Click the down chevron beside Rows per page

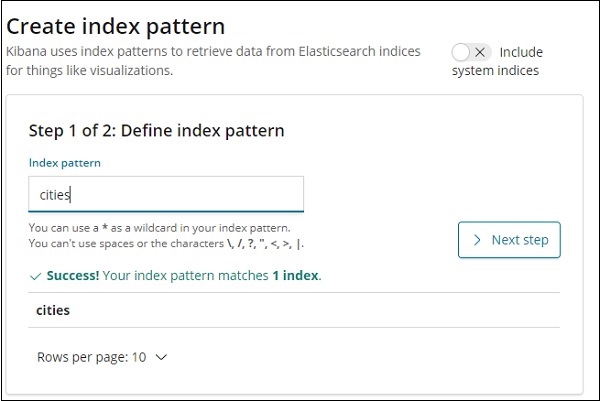(162, 356)
